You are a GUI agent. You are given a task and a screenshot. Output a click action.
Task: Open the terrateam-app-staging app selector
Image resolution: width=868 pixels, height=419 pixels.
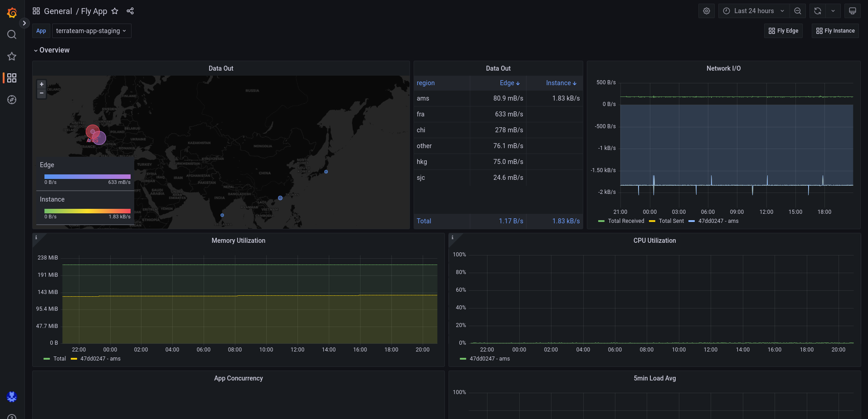92,31
